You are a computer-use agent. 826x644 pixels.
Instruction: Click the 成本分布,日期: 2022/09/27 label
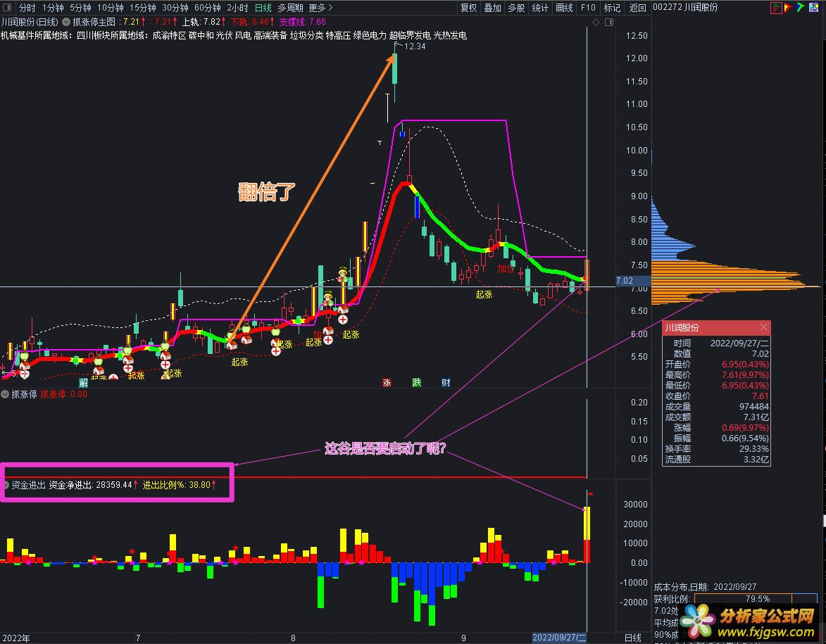pos(705,586)
